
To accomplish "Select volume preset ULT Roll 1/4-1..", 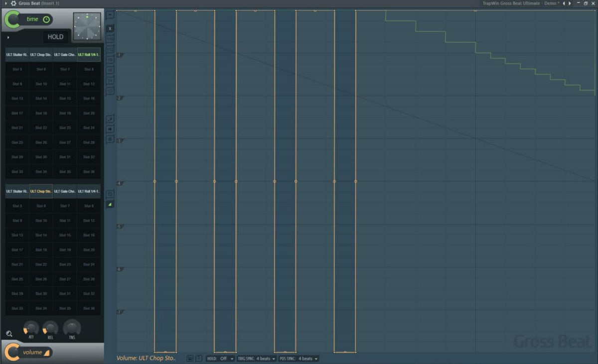I will 89,191.
